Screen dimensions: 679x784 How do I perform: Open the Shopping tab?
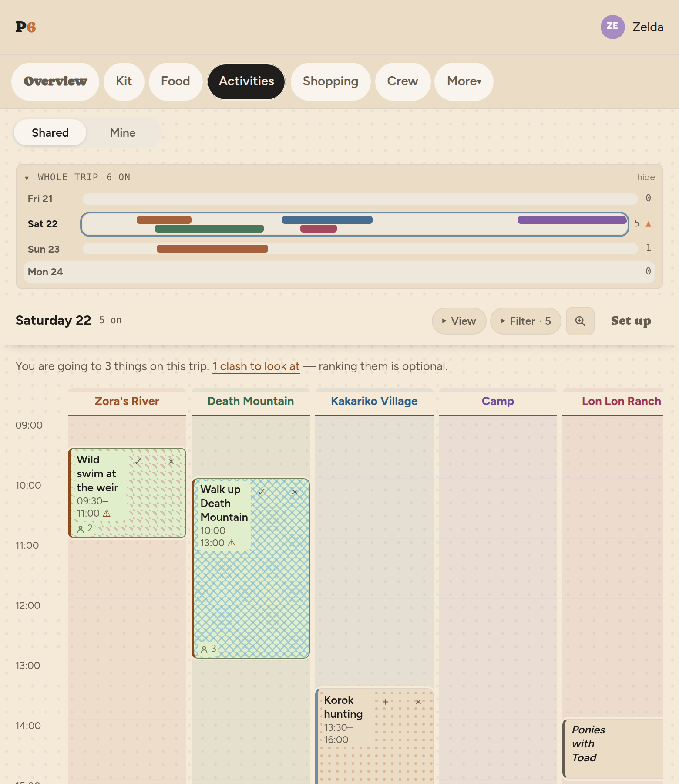click(331, 81)
